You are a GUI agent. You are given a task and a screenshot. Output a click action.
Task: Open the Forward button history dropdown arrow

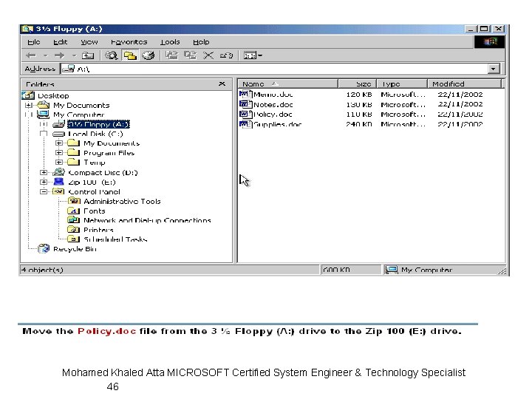75,55
